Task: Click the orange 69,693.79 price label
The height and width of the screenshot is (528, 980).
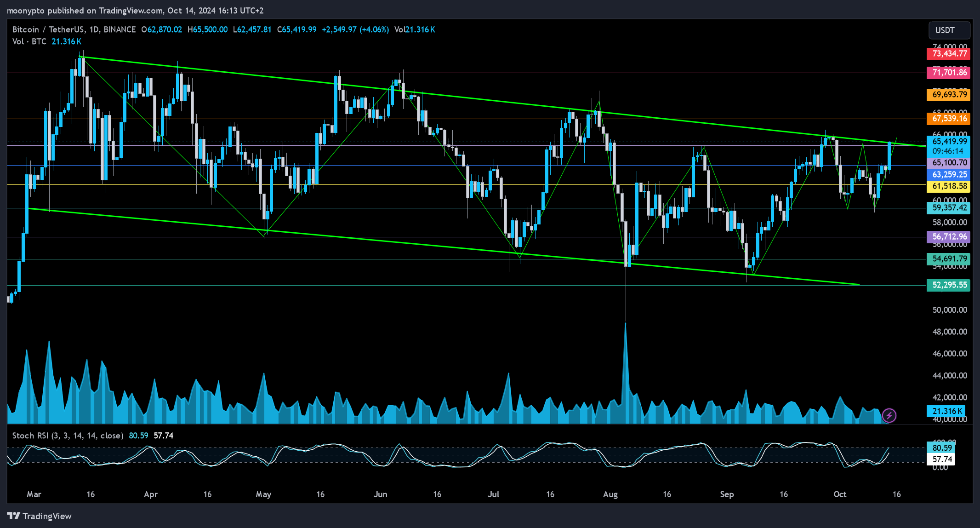Action: 948,95
